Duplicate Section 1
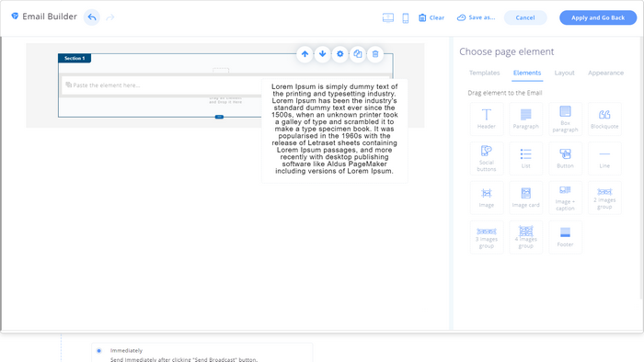 pos(358,53)
